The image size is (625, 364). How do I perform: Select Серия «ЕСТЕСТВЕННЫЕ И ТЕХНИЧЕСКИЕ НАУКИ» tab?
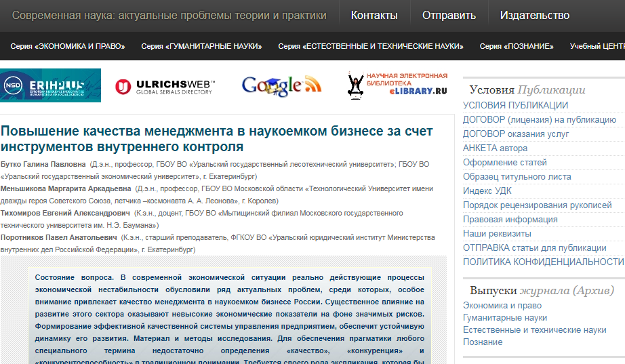[371, 46]
